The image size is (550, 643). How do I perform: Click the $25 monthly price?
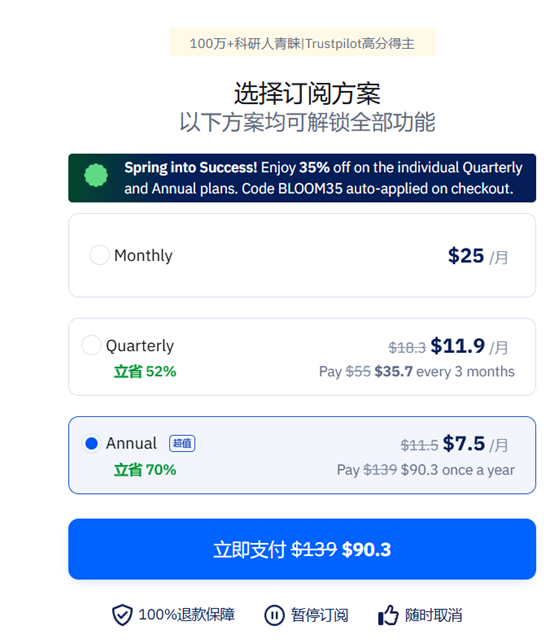pyautogui.click(x=466, y=255)
